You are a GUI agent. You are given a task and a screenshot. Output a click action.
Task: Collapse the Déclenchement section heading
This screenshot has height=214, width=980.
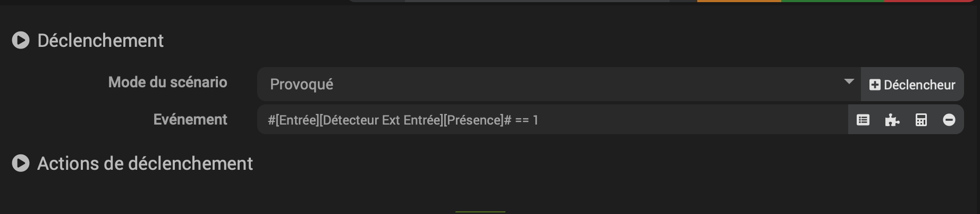pos(100,40)
